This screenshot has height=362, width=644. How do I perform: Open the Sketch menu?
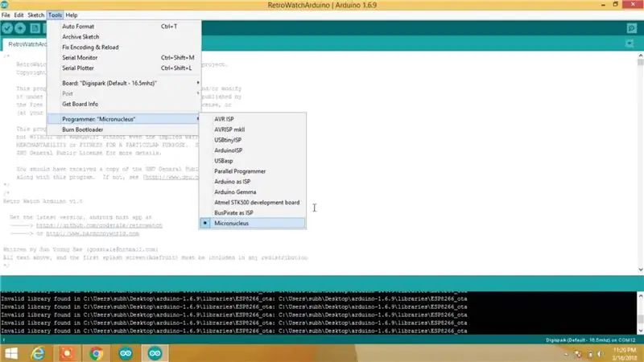pos(35,15)
